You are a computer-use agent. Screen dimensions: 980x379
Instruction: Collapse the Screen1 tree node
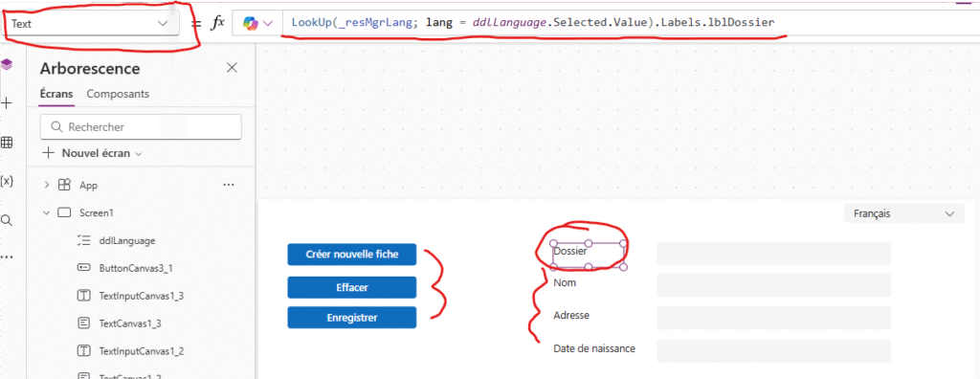click(46, 212)
